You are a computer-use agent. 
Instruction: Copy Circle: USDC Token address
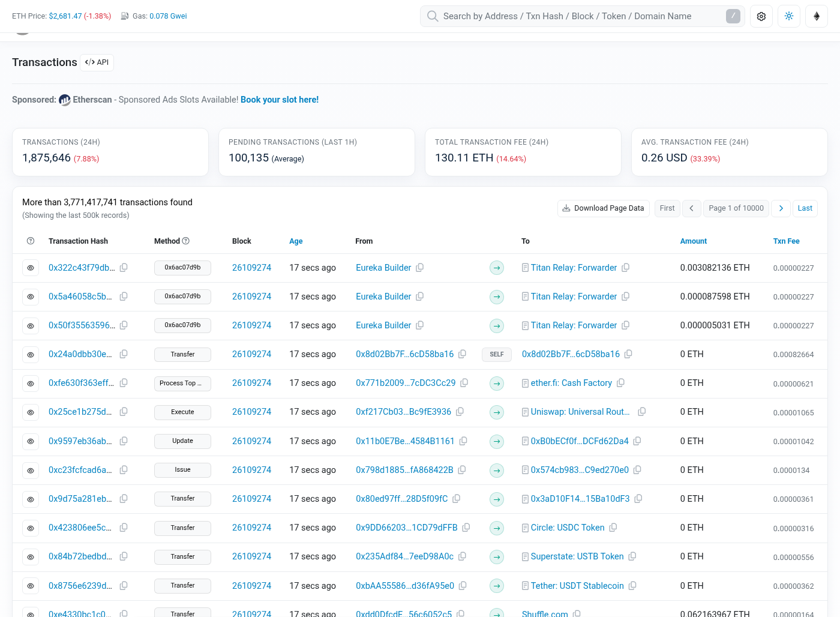coord(613,528)
